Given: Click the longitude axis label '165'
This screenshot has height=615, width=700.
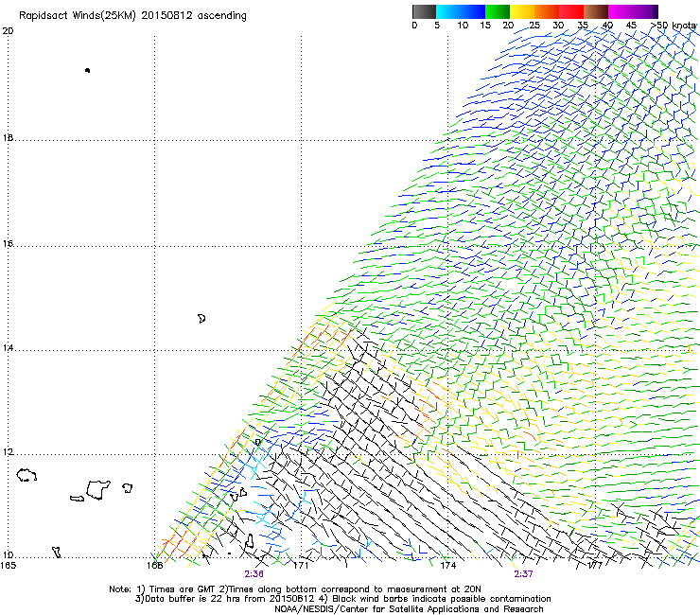Looking at the screenshot, I should click(x=8, y=566).
